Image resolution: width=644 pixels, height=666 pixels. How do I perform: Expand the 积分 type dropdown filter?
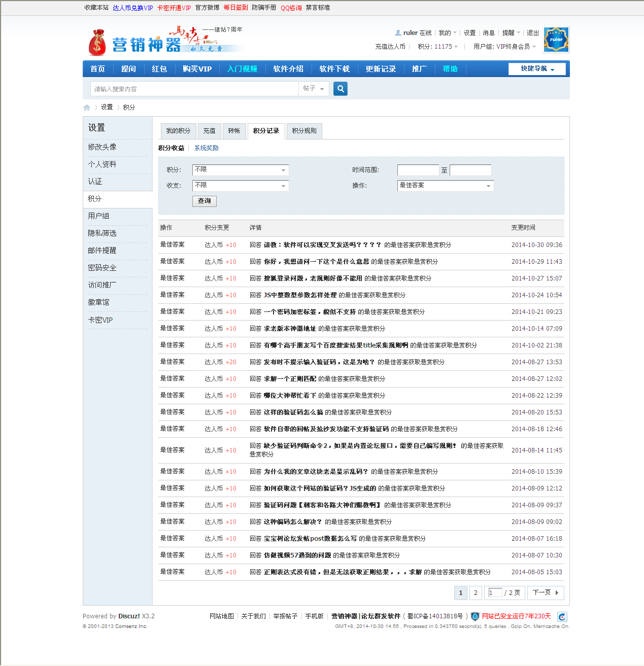point(241,170)
